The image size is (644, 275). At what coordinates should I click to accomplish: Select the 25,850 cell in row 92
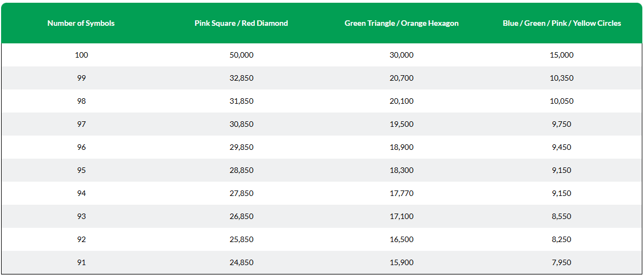[242, 239]
